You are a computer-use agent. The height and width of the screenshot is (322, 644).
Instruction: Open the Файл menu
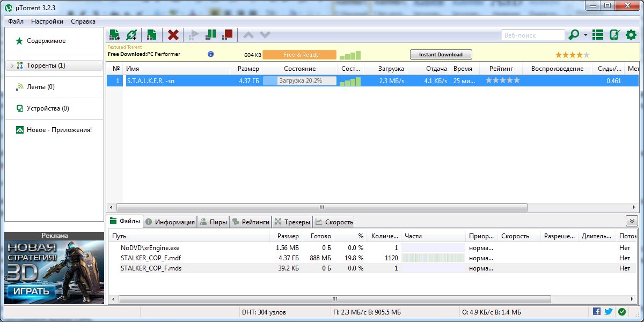tap(16, 21)
